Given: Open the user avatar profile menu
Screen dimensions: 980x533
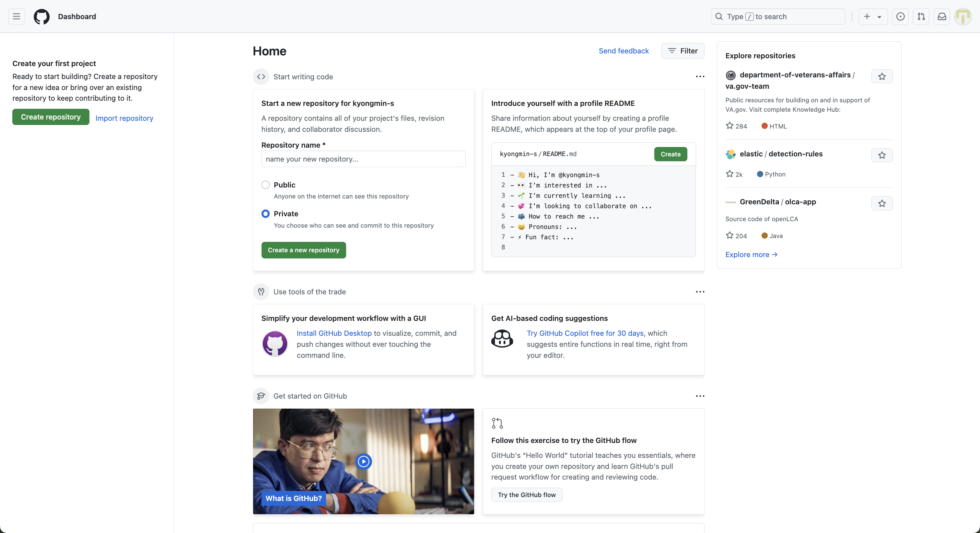Looking at the screenshot, I should click(x=962, y=16).
